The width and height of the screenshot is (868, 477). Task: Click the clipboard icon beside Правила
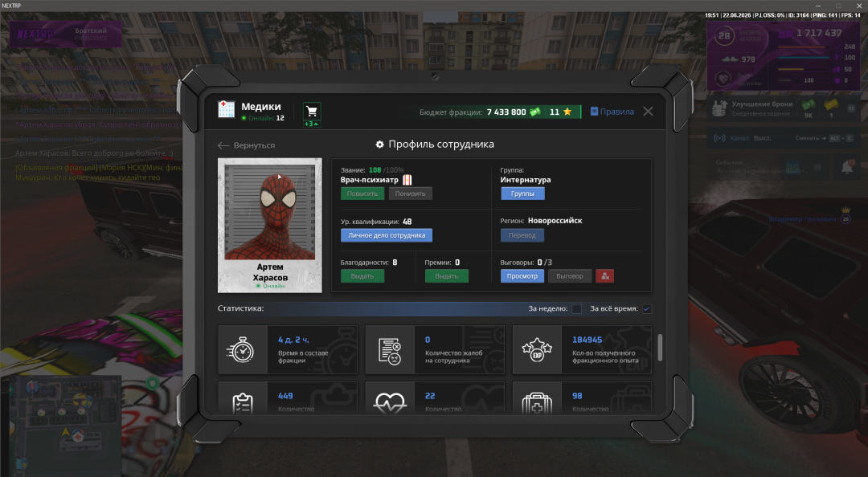[594, 112]
